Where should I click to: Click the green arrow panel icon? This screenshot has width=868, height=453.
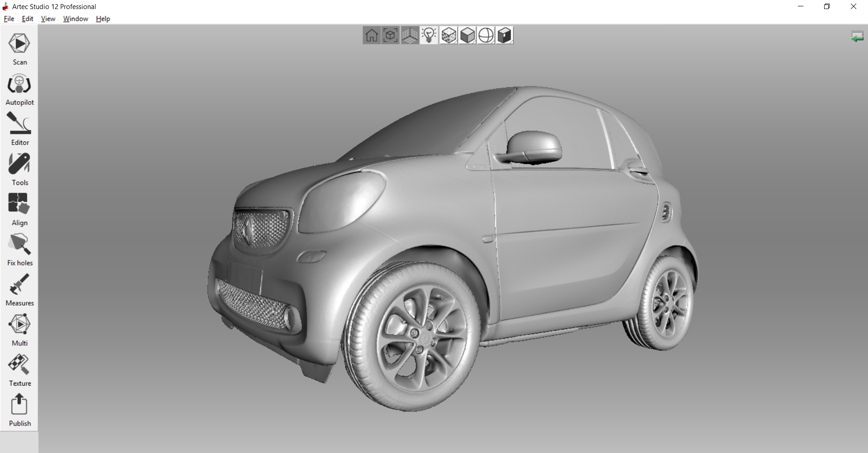tap(857, 37)
